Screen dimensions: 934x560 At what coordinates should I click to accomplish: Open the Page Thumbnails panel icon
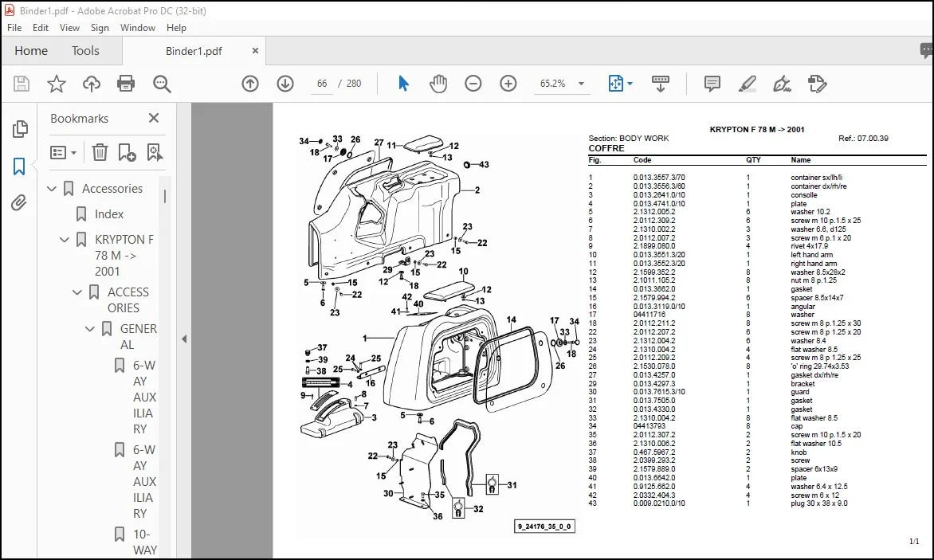[20, 128]
